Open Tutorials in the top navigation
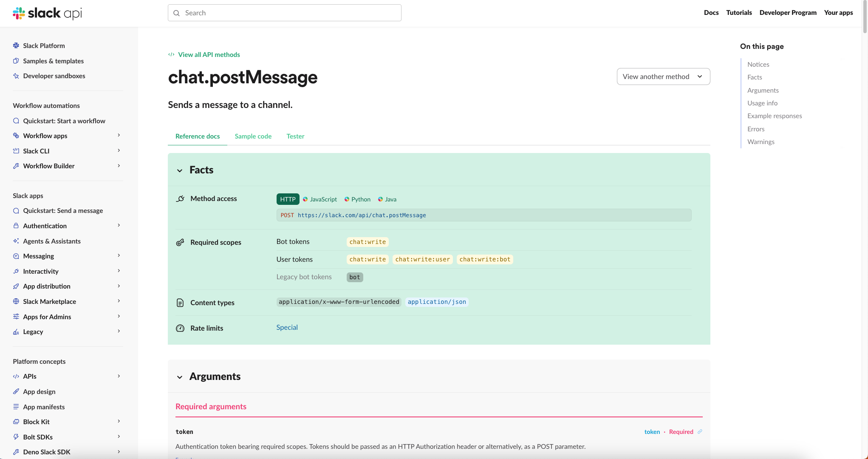Image resolution: width=868 pixels, height=459 pixels. (x=739, y=13)
